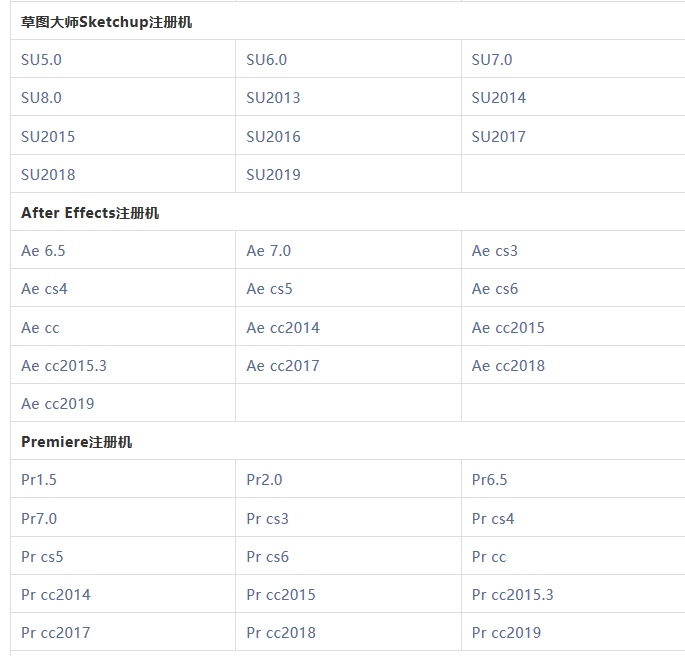Viewport: 685px width, 656px height.
Task: Click the Ae cc2015.3 link
Action: tap(64, 366)
